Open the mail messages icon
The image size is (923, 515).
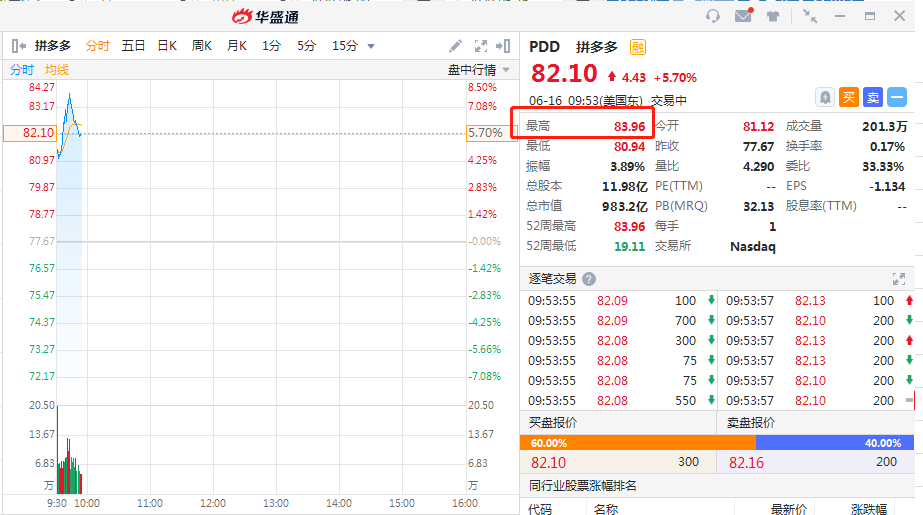[x=742, y=16]
